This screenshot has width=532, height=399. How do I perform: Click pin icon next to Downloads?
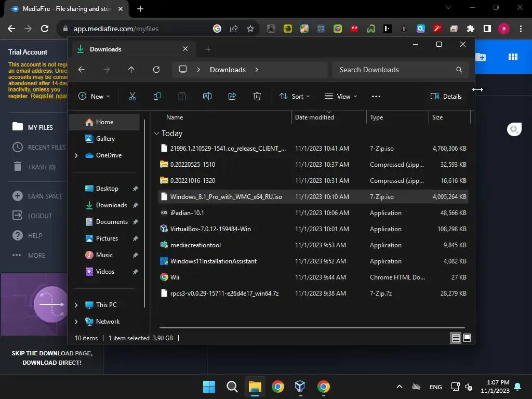136,205
